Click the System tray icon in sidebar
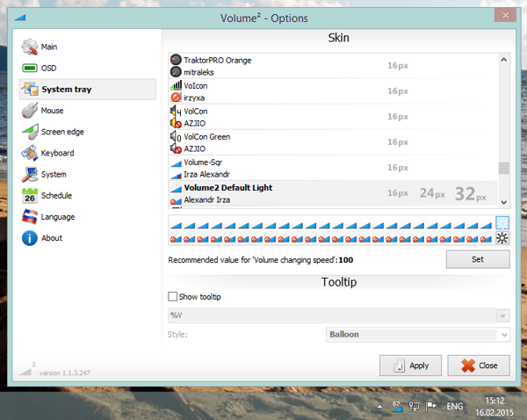This screenshot has height=420, width=527. coord(30,89)
